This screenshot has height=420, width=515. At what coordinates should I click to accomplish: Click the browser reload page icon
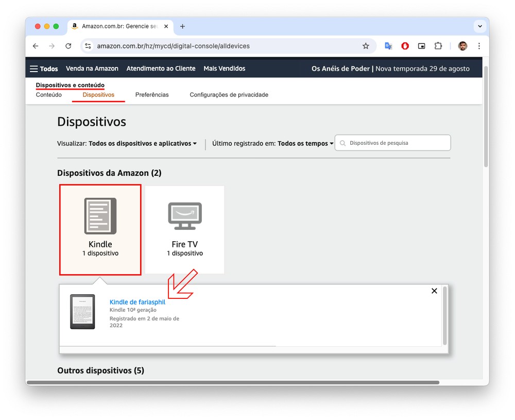pyautogui.click(x=68, y=46)
